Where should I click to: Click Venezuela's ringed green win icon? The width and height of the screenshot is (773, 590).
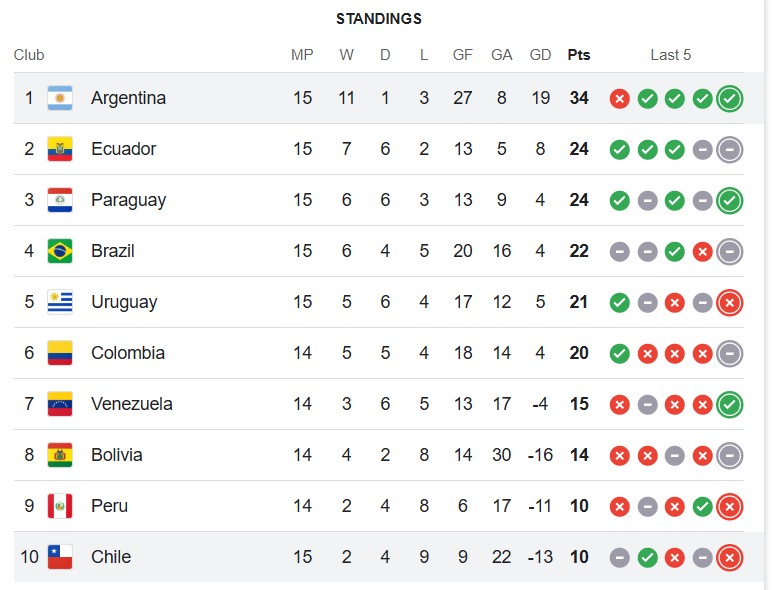point(730,404)
